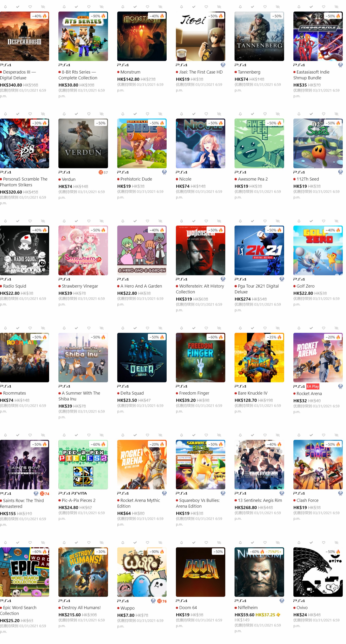346x644 pixels.
Task: Toggle the heart wishlist icon above Monstrum
Action: click(148, 7)
